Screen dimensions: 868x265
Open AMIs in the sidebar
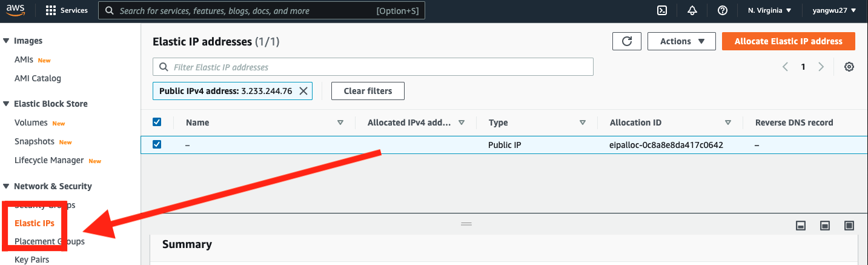click(24, 60)
